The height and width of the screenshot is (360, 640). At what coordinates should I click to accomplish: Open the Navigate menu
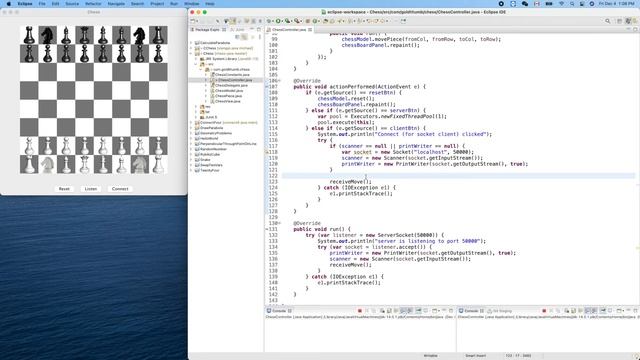click(x=116, y=4)
